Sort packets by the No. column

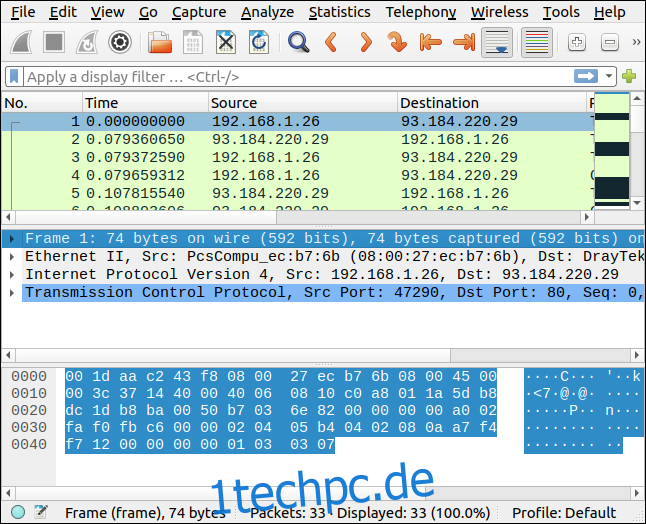point(42,103)
